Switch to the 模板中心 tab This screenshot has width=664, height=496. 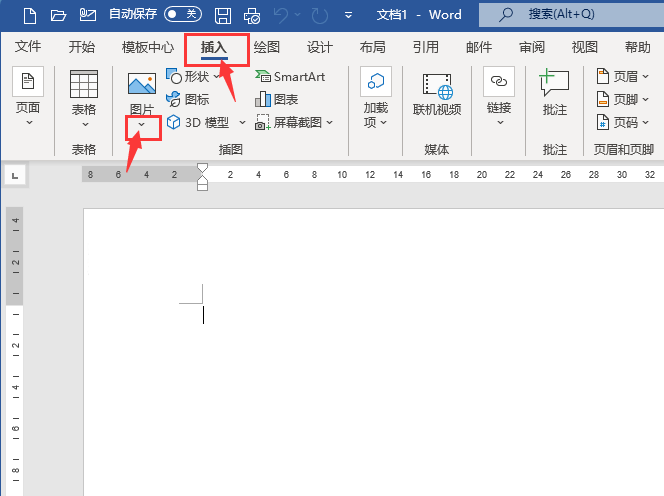pos(148,47)
